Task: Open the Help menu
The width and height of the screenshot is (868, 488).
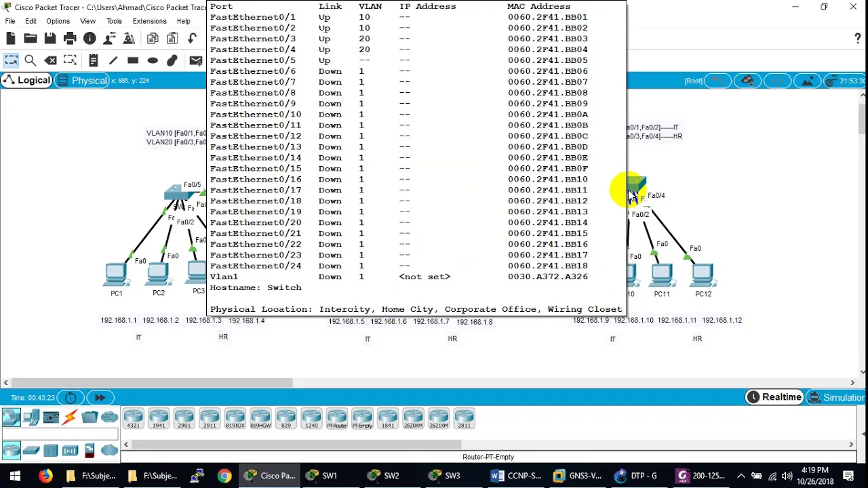Action: coord(183,21)
